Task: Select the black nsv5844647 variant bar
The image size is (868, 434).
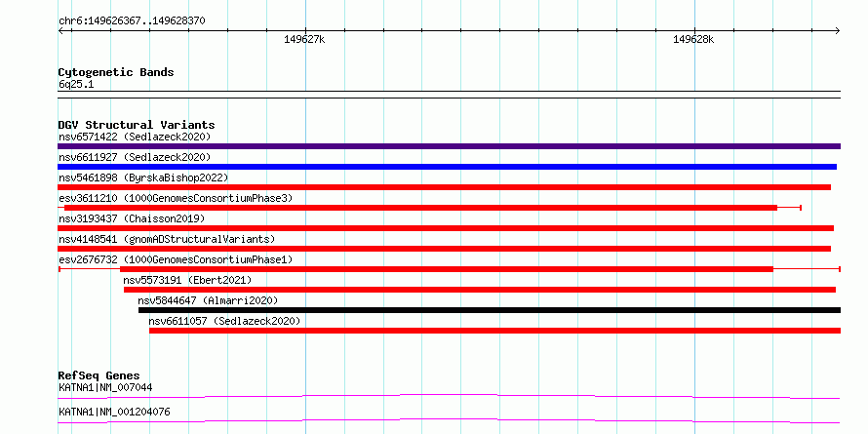Action: point(490,310)
